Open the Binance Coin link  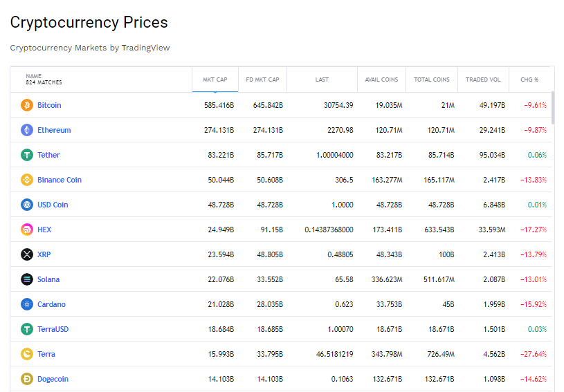pos(60,180)
